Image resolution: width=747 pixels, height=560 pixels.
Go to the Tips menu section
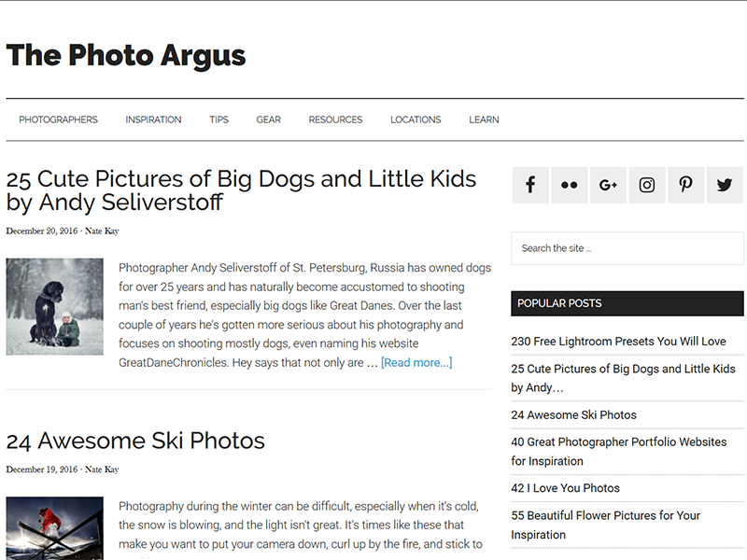tap(218, 119)
